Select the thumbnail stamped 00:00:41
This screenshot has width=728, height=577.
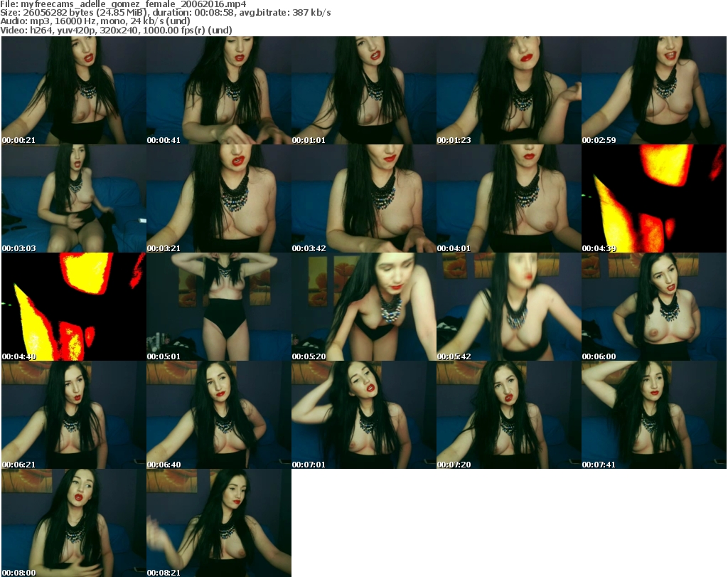[x=219, y=90]
